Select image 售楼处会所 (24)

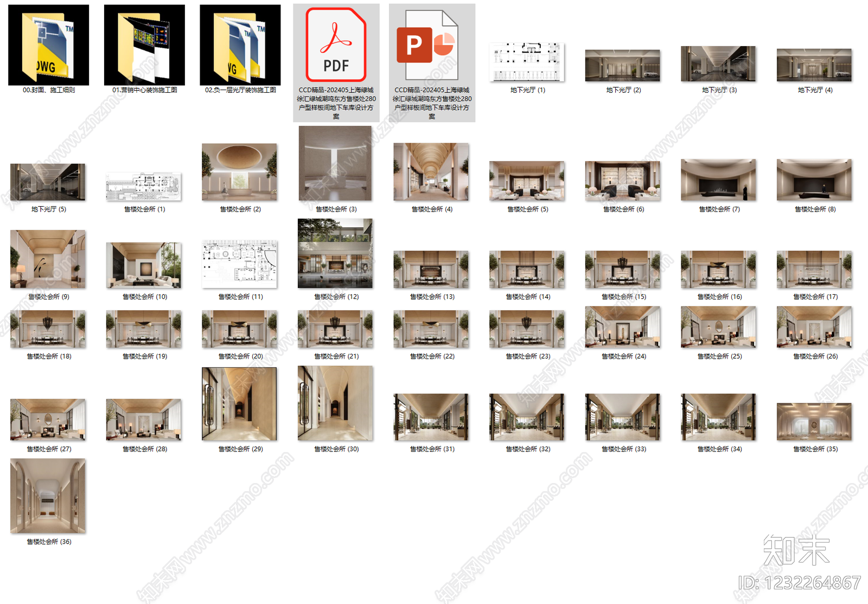623,327
